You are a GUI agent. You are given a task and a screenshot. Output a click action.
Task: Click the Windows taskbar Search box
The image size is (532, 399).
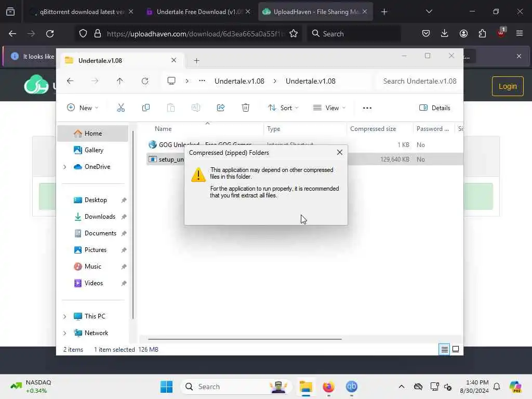pyautogui.click(x=236, y=387)
